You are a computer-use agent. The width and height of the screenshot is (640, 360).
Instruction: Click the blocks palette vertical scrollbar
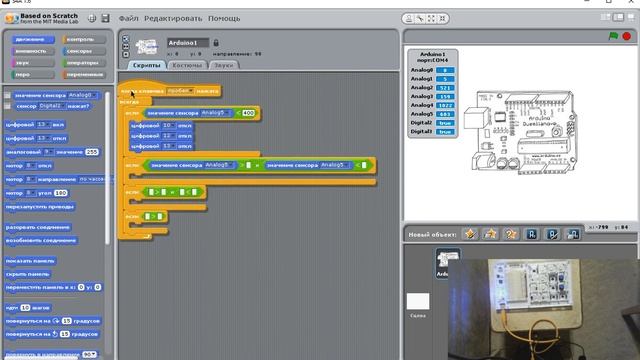[107, 167]
